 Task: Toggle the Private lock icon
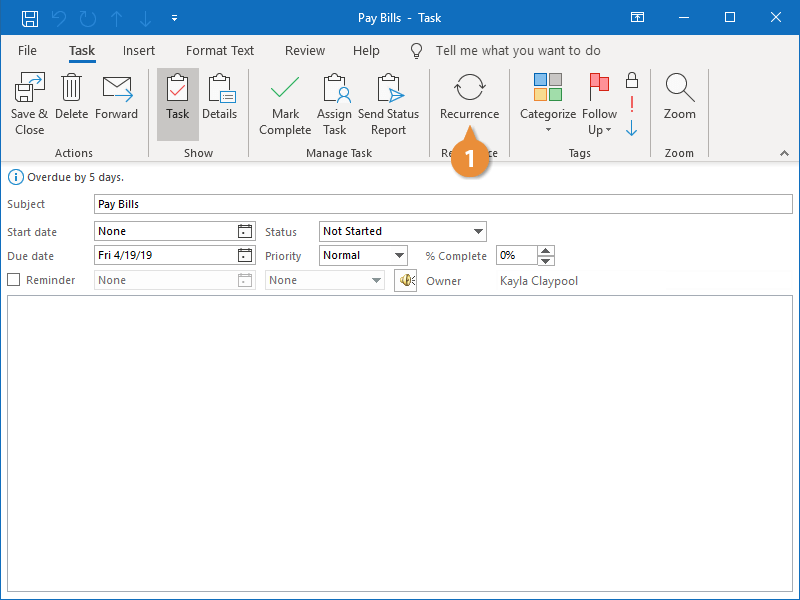(631, 80)
